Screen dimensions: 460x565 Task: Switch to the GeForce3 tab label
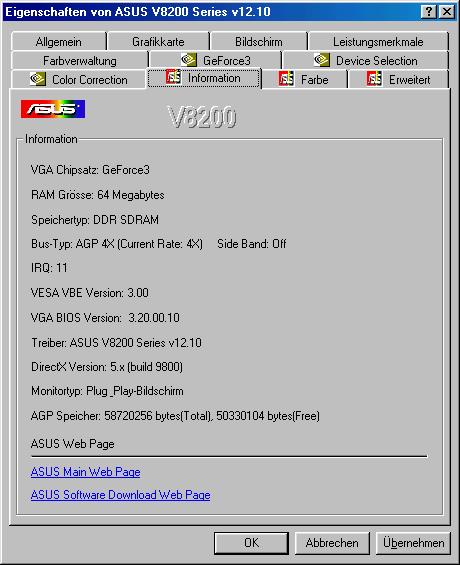227,61
